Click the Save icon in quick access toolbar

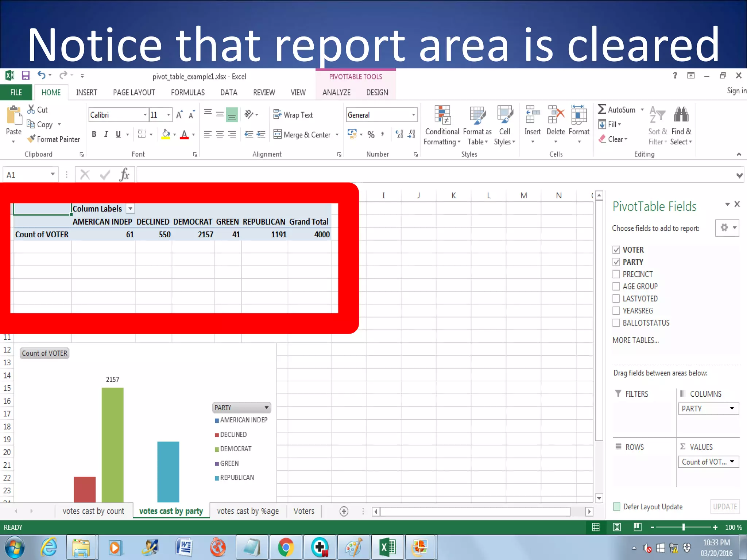26,75
